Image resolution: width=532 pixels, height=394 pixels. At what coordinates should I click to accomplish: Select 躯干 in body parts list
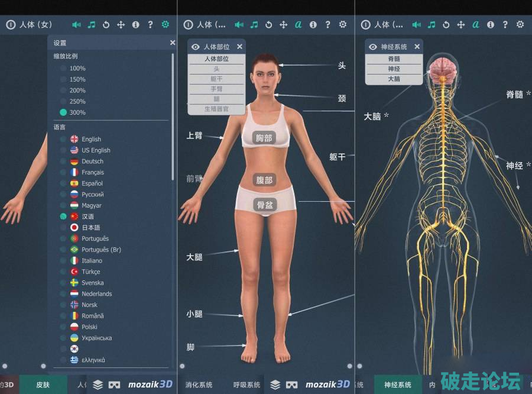216,79
